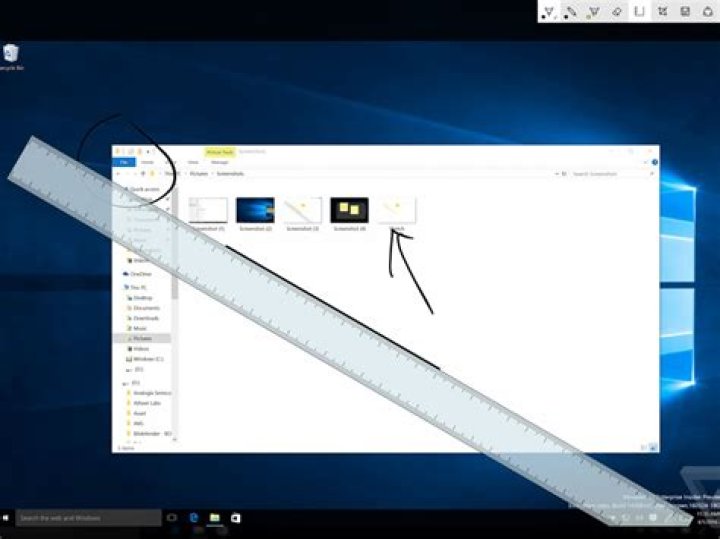Open Task View from the taskbar
The width and height of the screenshot is (720, 539).
(172, 518)
